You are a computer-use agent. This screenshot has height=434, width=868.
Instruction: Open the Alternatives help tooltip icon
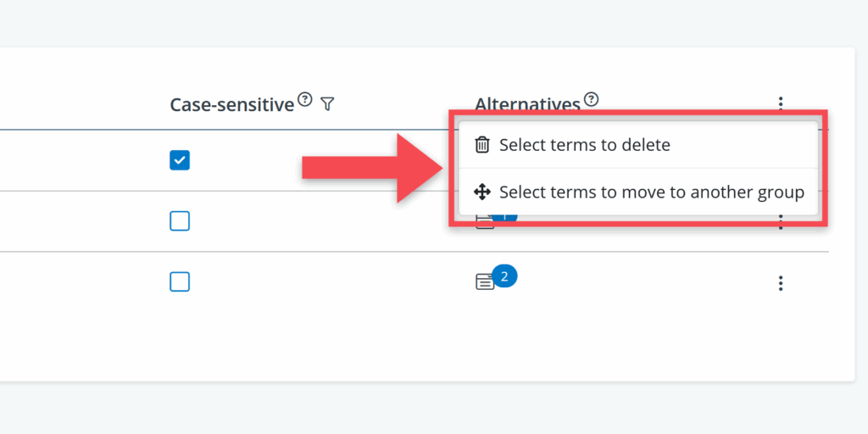(x=592, y=99)
